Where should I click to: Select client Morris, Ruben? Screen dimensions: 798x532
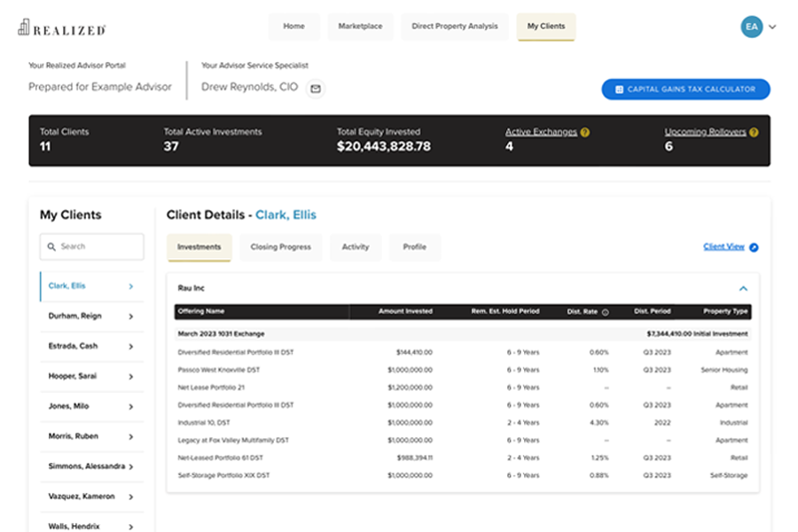coord(74,435)
